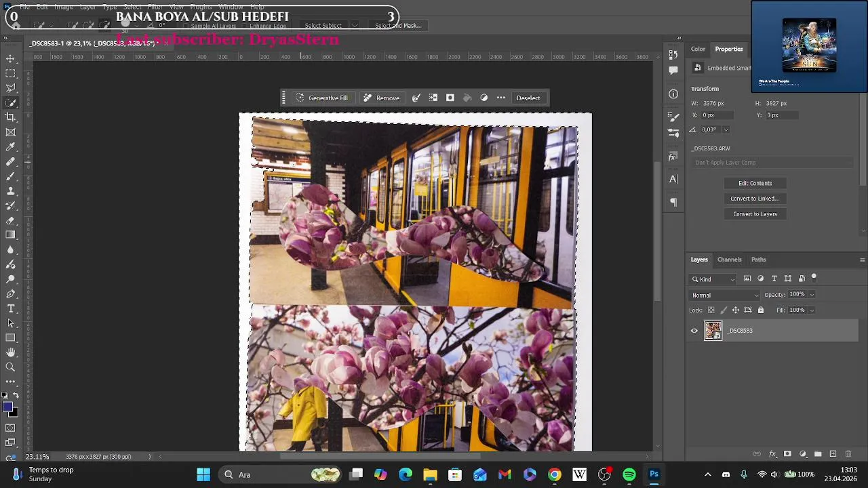Switch to the Color panel tab

pos(698,49)
